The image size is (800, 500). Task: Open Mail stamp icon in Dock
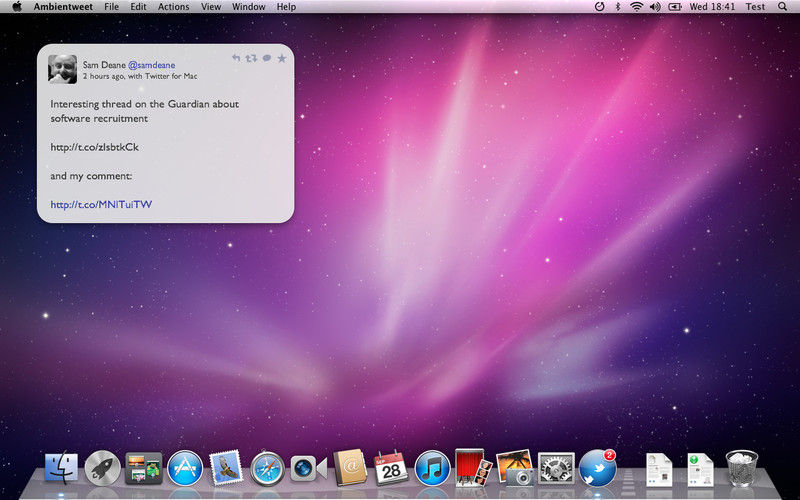[226, 467]
